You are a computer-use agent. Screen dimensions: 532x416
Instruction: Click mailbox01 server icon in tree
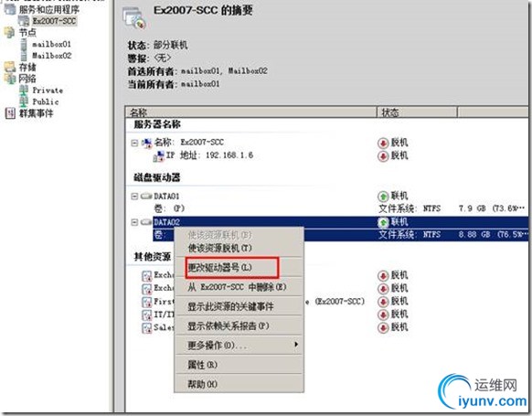click(x=24, y=44)
